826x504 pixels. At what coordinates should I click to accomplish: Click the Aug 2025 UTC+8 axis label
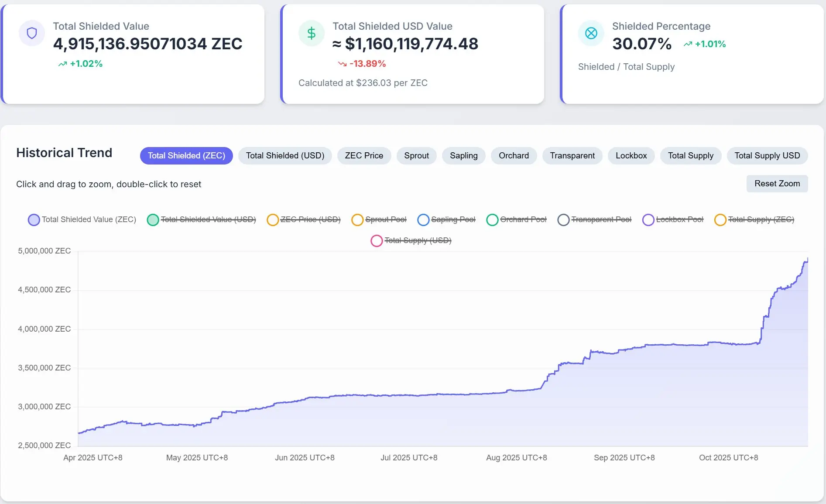[x=517, y=458]
